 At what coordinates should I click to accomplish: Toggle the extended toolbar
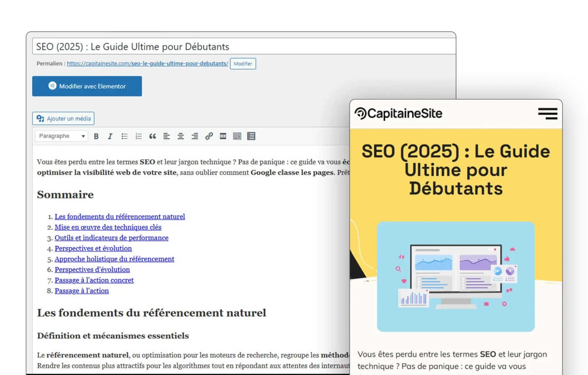237,136
